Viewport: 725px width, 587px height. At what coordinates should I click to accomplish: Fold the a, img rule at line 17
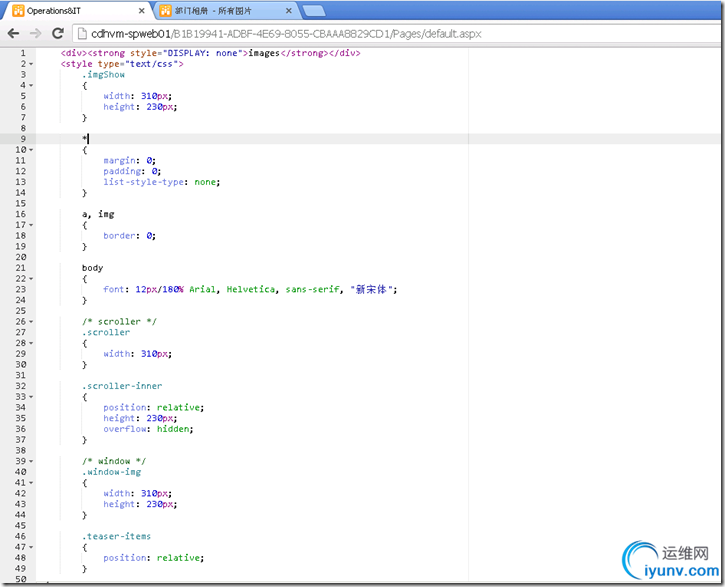(x=31, y=225)
